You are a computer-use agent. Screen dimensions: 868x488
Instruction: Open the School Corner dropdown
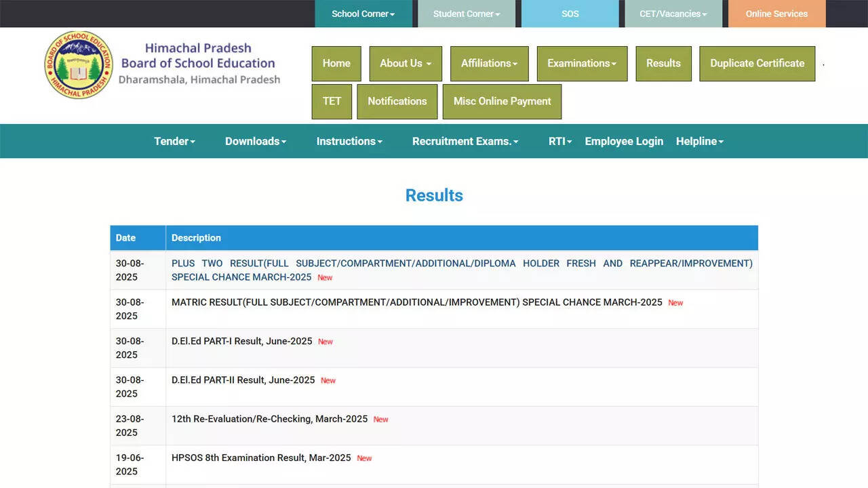point(363,14)
